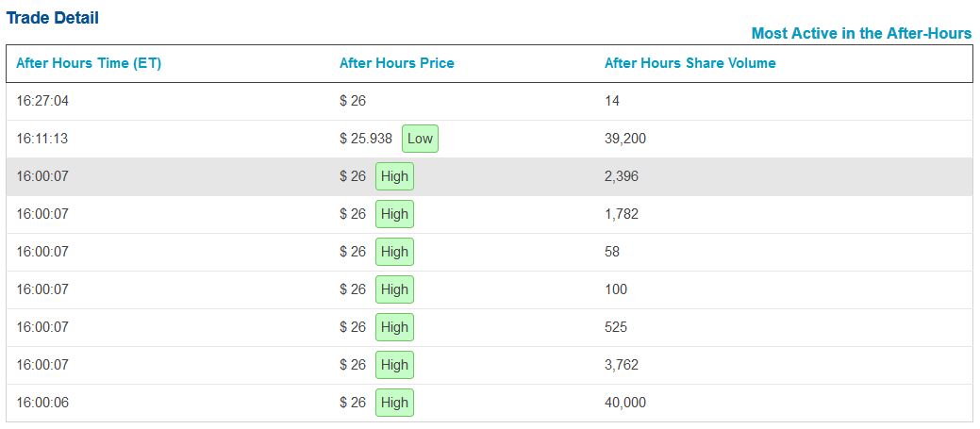The image size is (980, 429).
Task: Click the 3,762 share volume cell
Action: pyautogui.click(x=621, y=365)
